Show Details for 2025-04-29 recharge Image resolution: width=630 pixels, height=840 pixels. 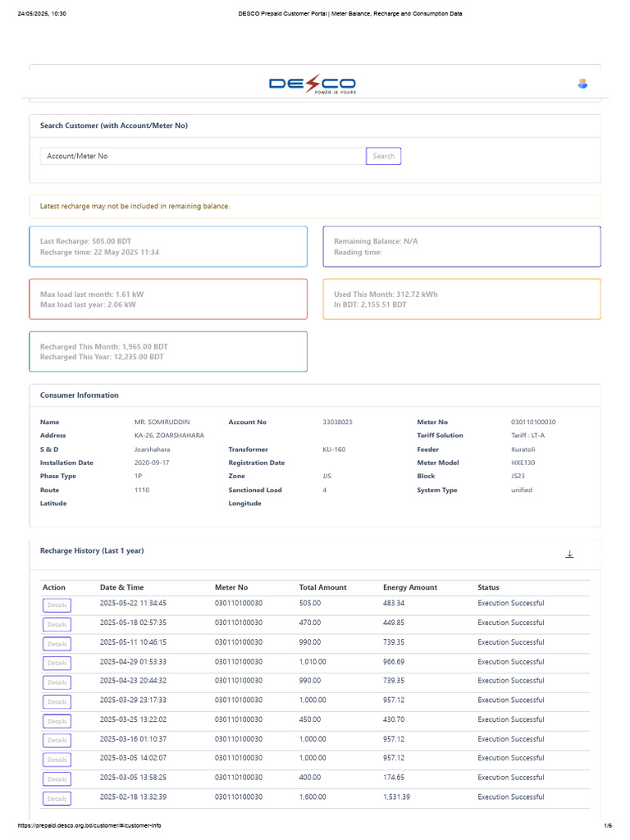pos(57,663)
